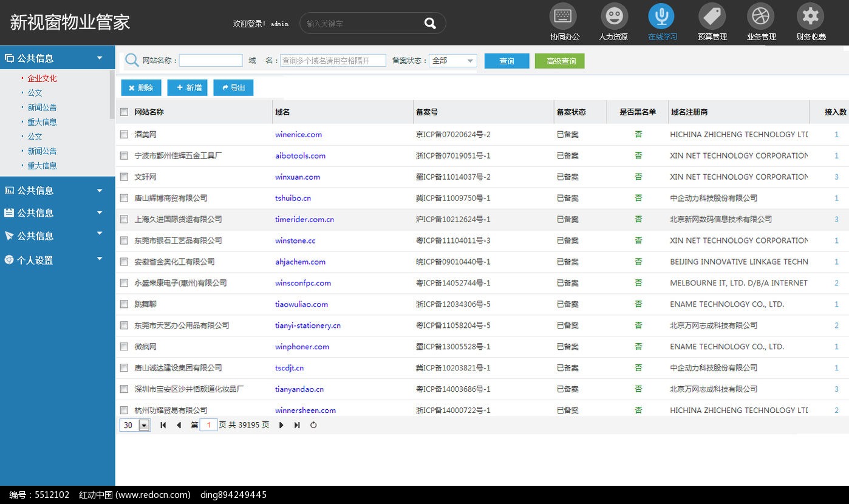Open the tianyi-stationery.cn domain link
Image resolution: width=849 pixels, height=504 pixels.
[x=308, y=325]
